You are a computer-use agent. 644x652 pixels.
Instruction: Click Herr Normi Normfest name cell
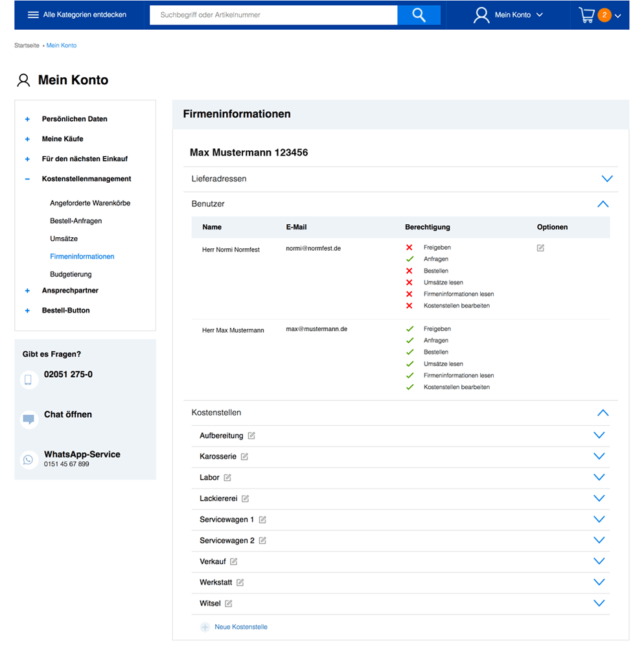[231, 250]
